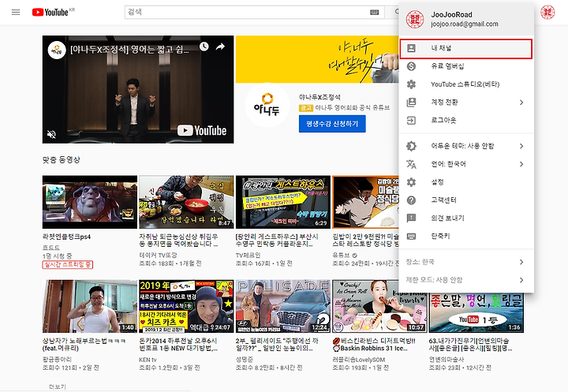This screenshot has height=392, width=568.
Task: Unmute the ad video speaker icon
Action: pyautogui.click(x=51, y=134)
